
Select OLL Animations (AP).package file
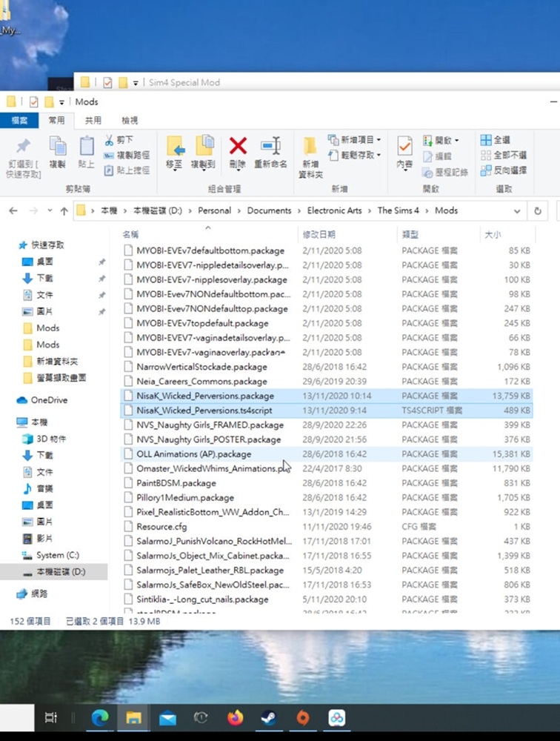click(327, 454)
